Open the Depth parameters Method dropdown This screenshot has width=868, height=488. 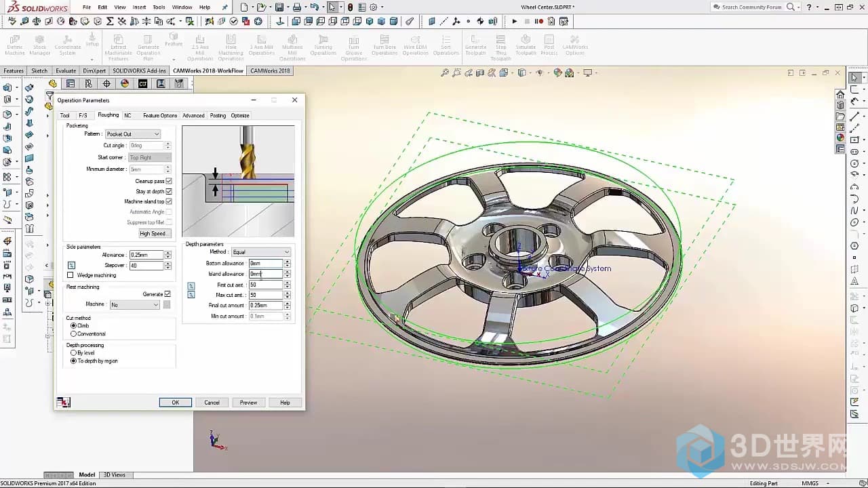point(260,252)
